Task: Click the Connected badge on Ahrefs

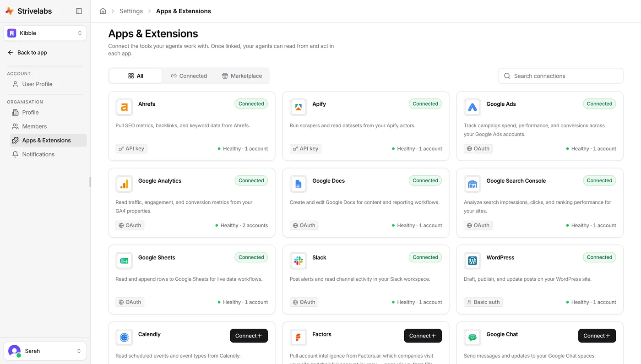Action: point(251,104)
